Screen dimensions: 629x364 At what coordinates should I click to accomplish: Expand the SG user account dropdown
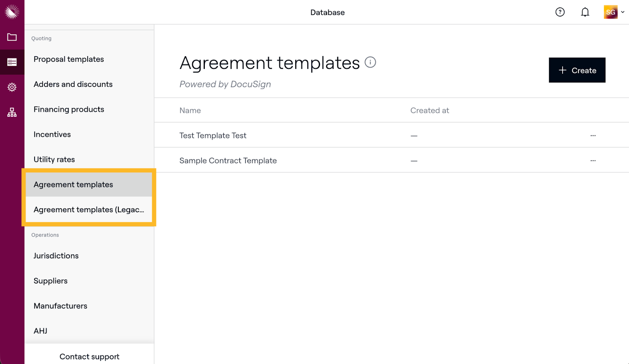coord(614,12)
